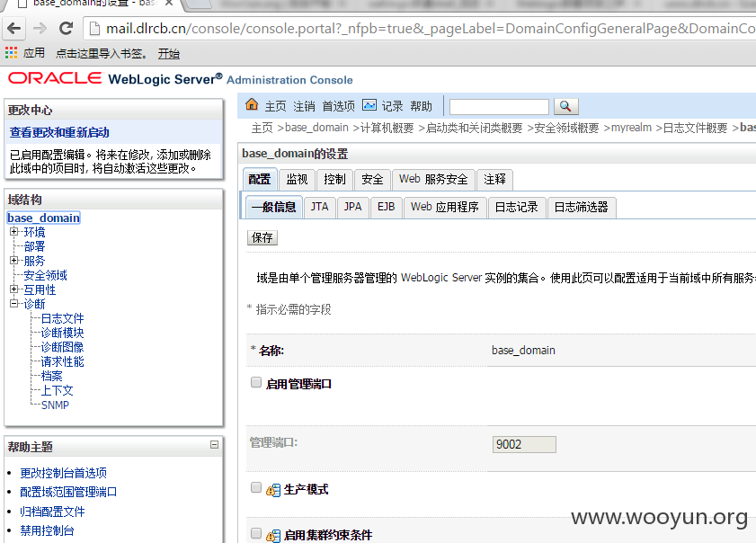Switch to the 监视 tab
The width and height of the screenshot is (756, 543).
[297, 180]
